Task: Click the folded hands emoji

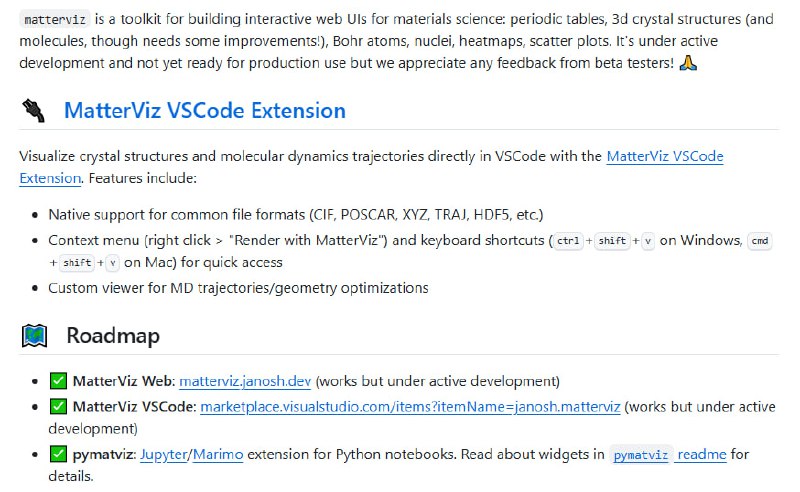Action: [688, 63]
